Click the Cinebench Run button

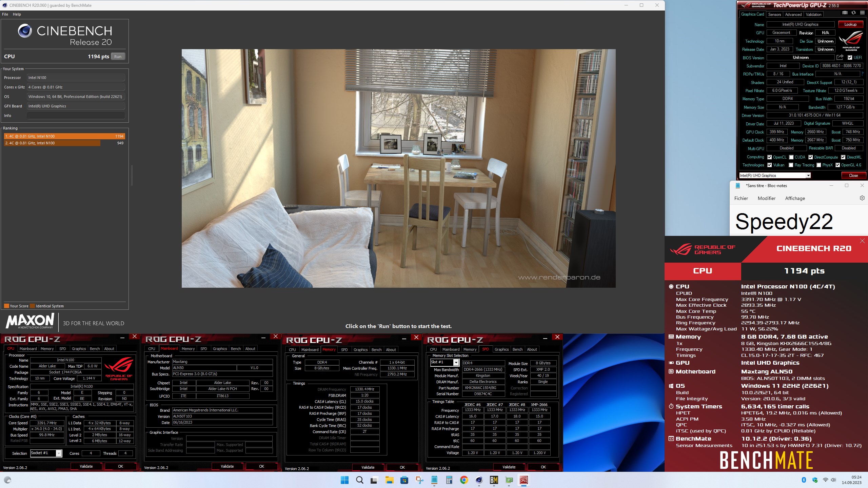click(x=118, y=57)
